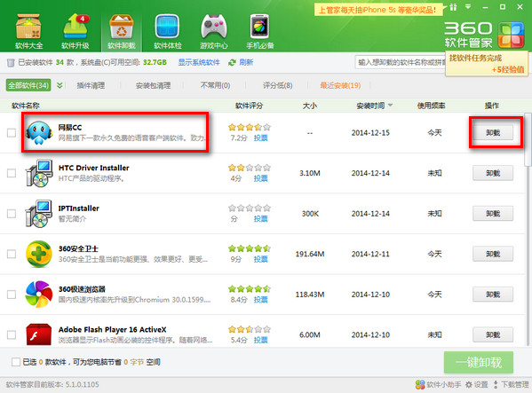Image resolution: width=532 pixels, height=393 pixels.
Task: Open the 游戏中心 game center icon
Action: pos(214,27)
